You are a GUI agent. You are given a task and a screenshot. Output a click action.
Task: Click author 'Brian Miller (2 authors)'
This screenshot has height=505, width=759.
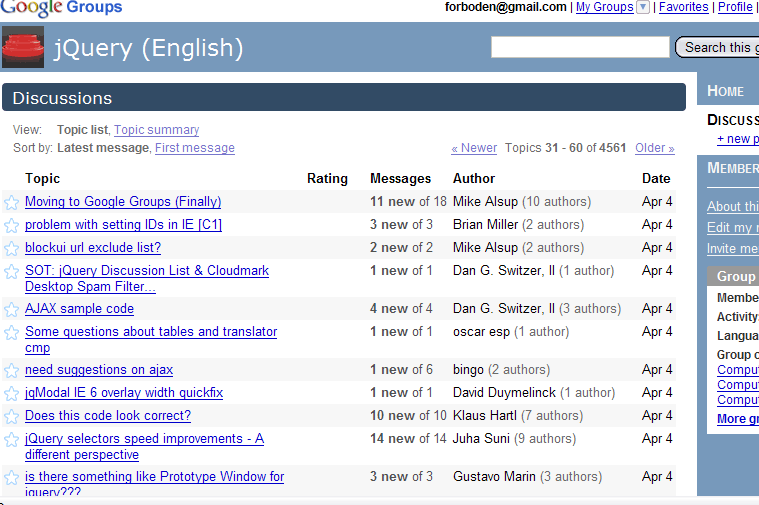pyautogui.click(x=518, y=225)
